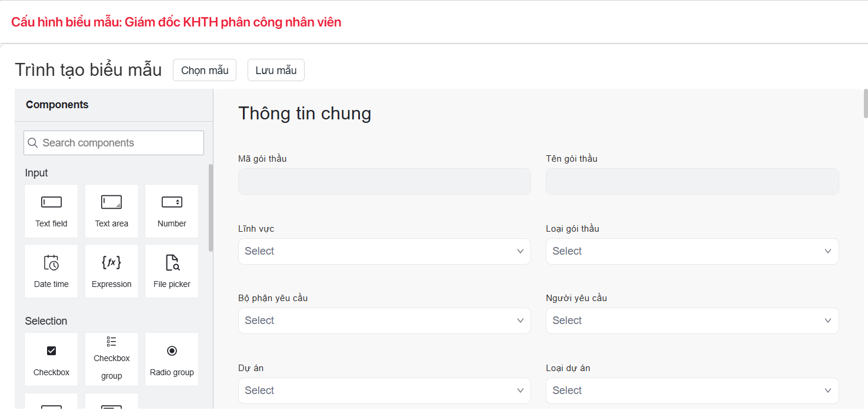Select the Checkbox group component icon
Viewport: 868px width, 414px height.
click(111, 342)
